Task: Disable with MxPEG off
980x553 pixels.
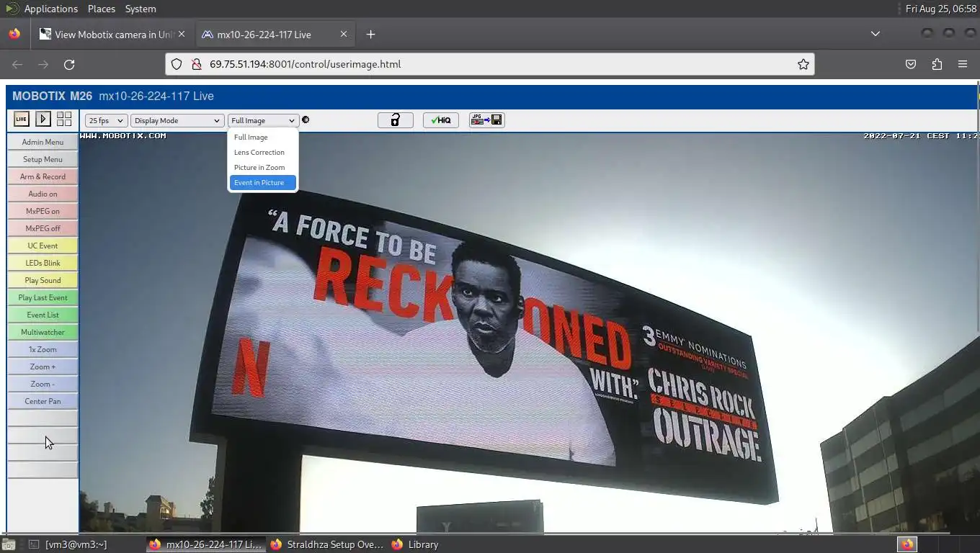Action: tap(43, 228)
